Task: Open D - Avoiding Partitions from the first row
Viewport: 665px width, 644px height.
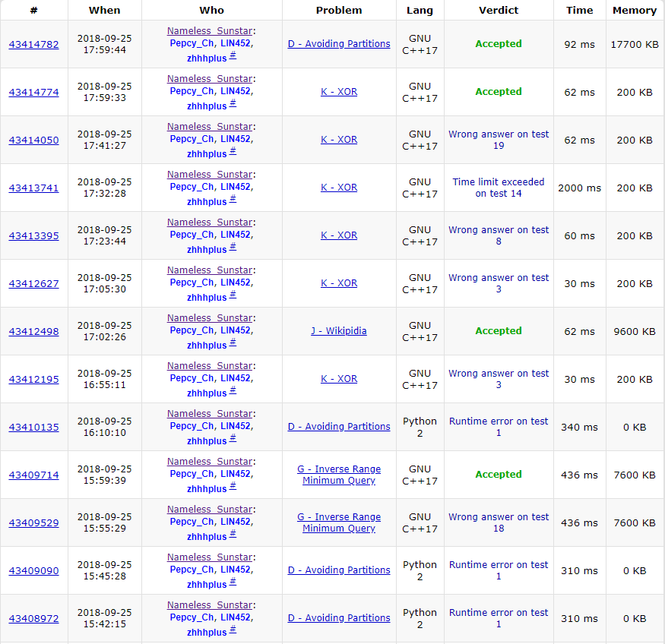Action: pyautogui.click(x=339, y=44)
